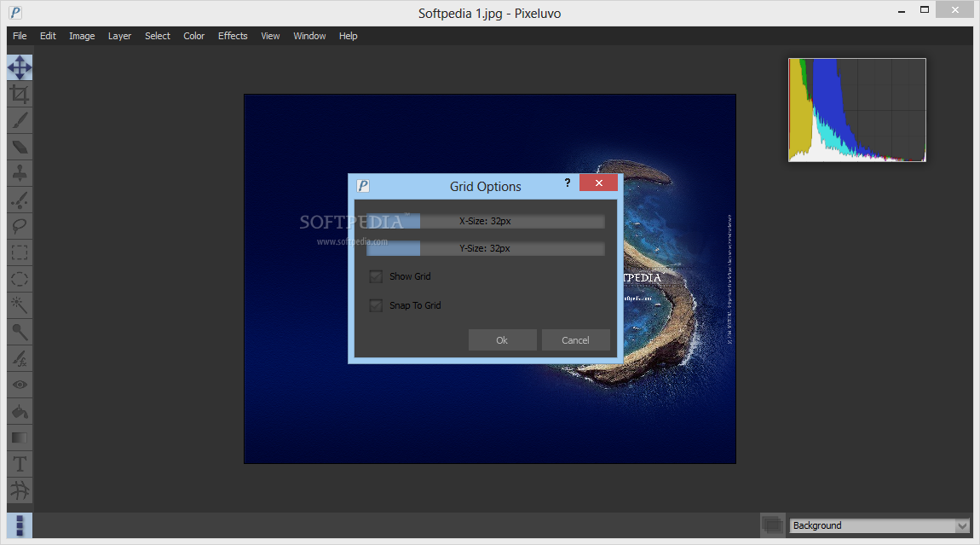Select the Warp mesh tool
This screenshot has height=545, width=980.
click(20, 490)
